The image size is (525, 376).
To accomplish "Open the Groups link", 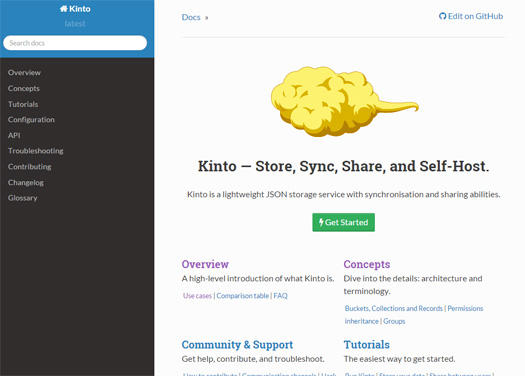I will pos(394,321).
